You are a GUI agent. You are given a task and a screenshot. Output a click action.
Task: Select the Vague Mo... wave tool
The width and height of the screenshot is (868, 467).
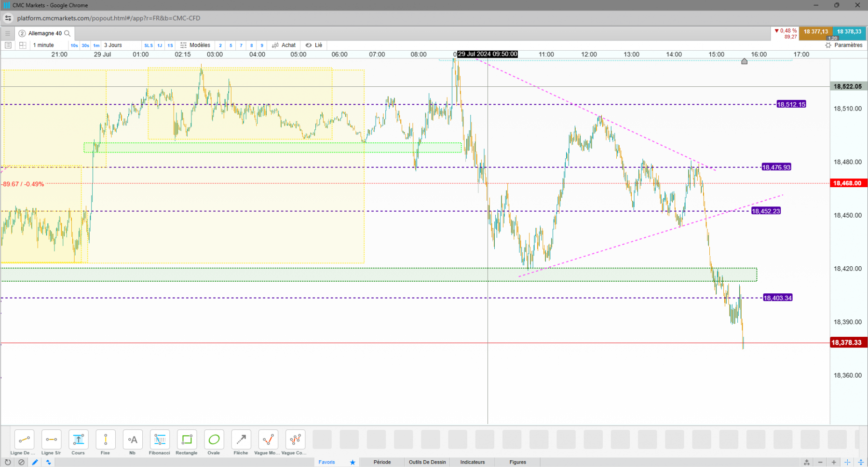tap(268, 440)
